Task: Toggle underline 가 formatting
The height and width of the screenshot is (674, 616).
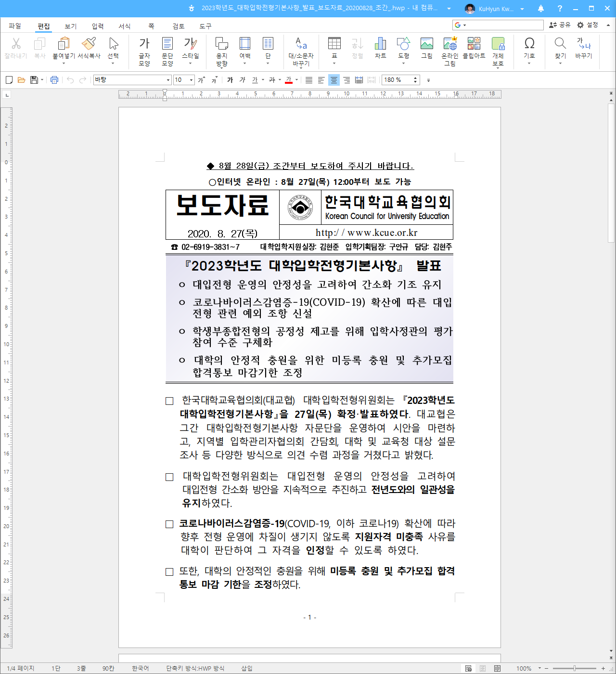Action: (255, 80)
